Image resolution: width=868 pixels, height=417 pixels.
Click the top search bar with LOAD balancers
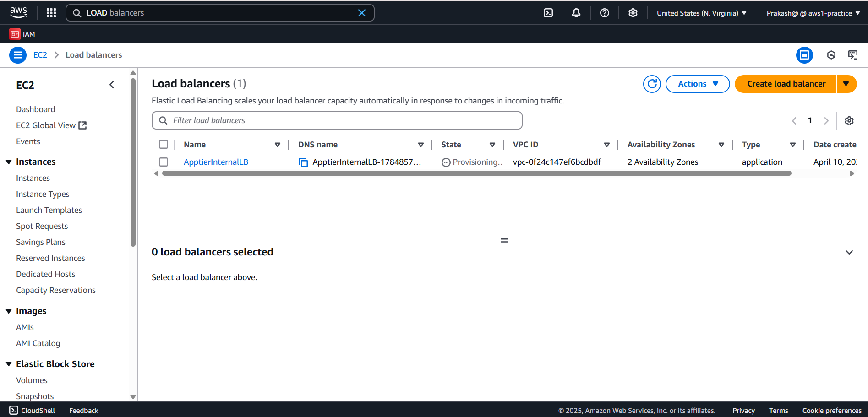tap(220, 13)
